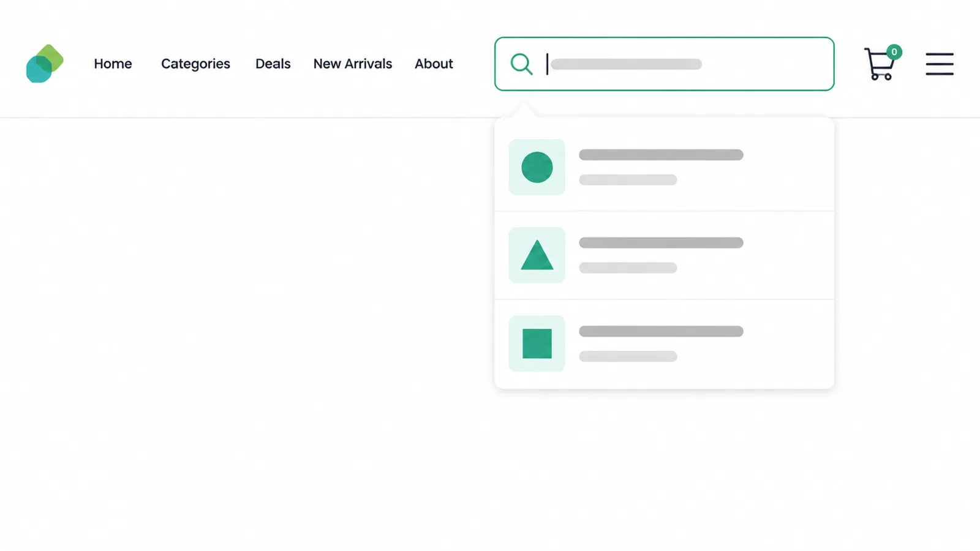
Task: Focus the search input field
Action: [665, 64]
